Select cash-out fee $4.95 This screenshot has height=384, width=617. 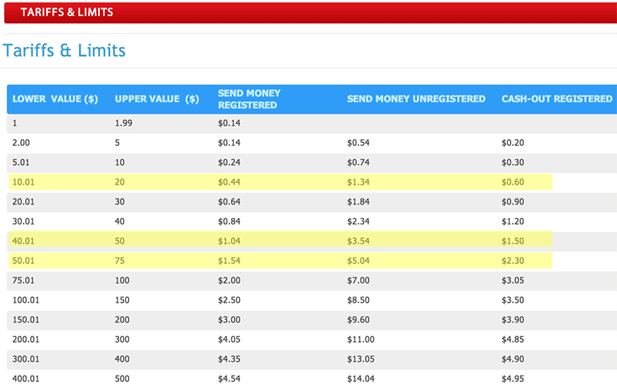[513, 378]
